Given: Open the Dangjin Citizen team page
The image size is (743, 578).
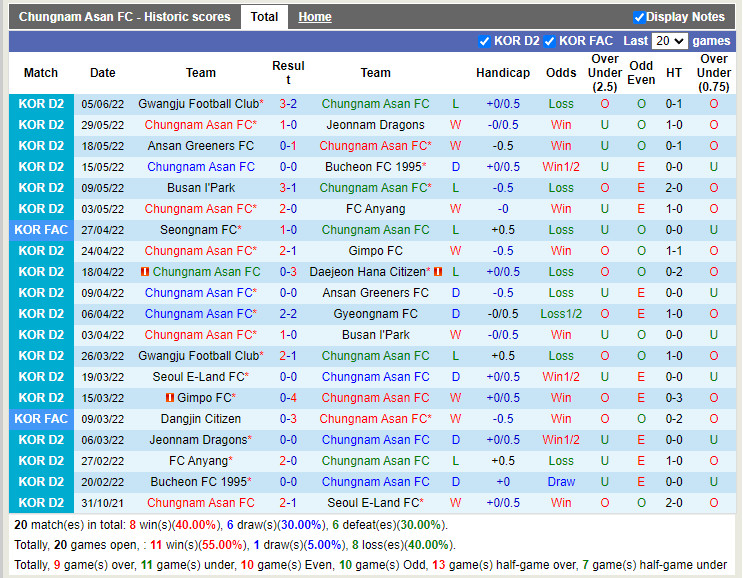Looking at the screenshot, I should coord(200,419).
